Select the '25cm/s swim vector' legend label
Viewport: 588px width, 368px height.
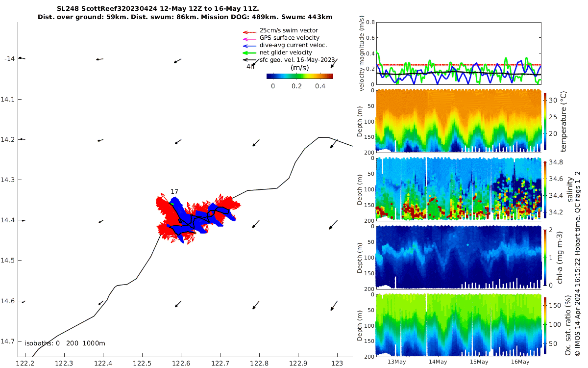tap(289, 30)
